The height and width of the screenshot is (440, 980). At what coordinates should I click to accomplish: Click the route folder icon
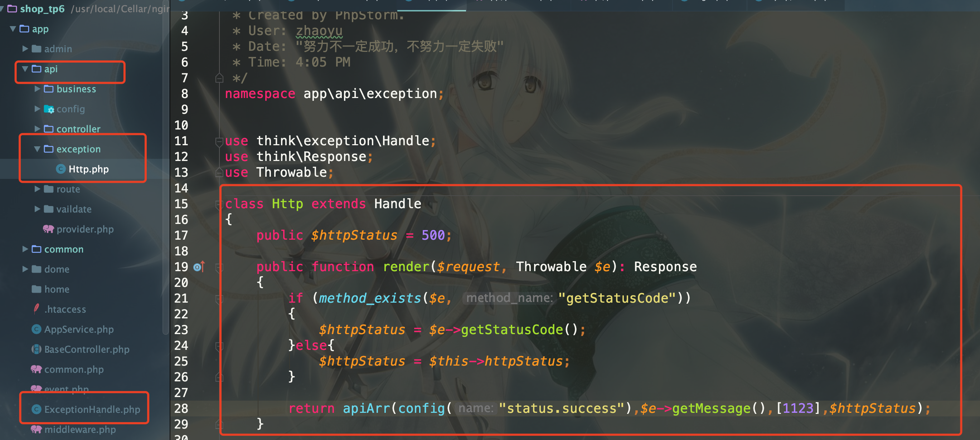pyautogui.click(x=49, y=189)
